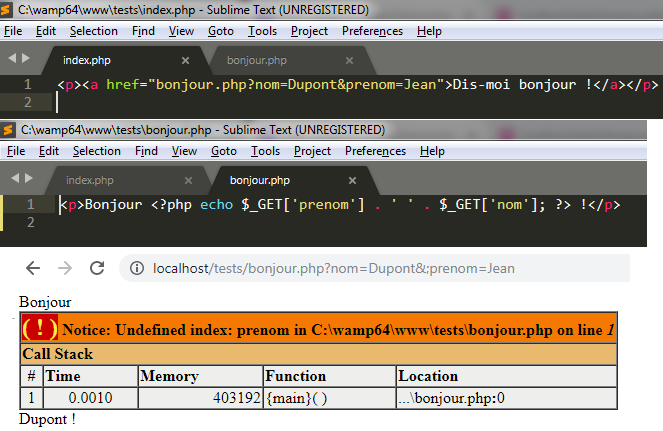Open Find menu in bonjour.php window
Image resolution: width=663 pixels, height=431 pixels.
[x=146, y=151]
